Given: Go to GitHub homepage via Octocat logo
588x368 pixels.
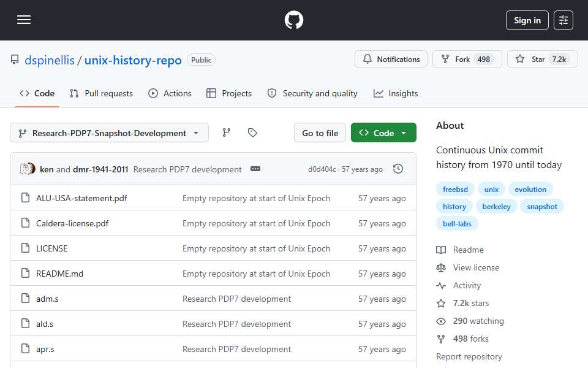Looking at the screenshot, I should pos(293,20).
